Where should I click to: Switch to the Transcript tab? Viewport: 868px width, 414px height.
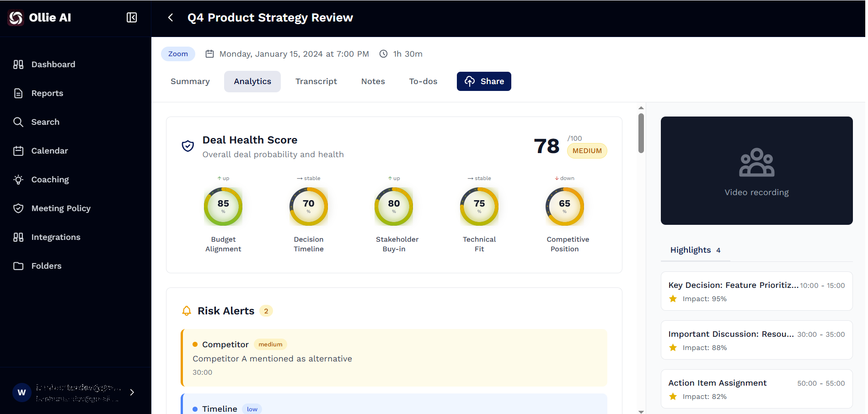pos(316,81)
